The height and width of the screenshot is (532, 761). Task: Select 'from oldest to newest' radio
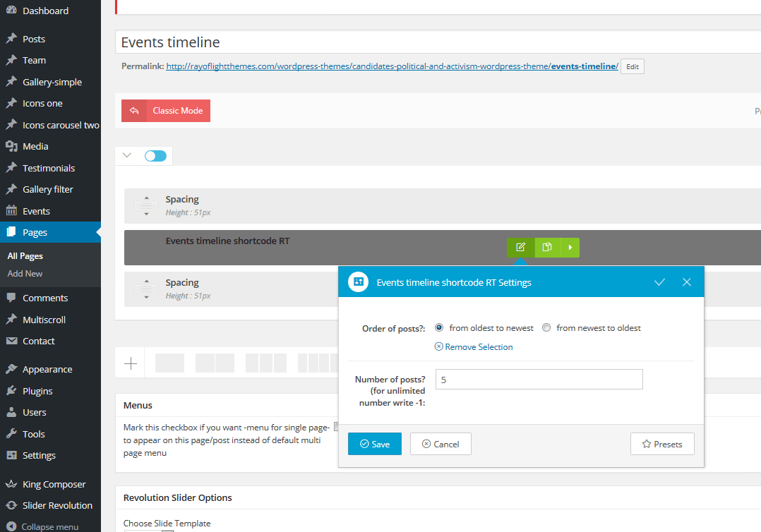pos(439,327)
